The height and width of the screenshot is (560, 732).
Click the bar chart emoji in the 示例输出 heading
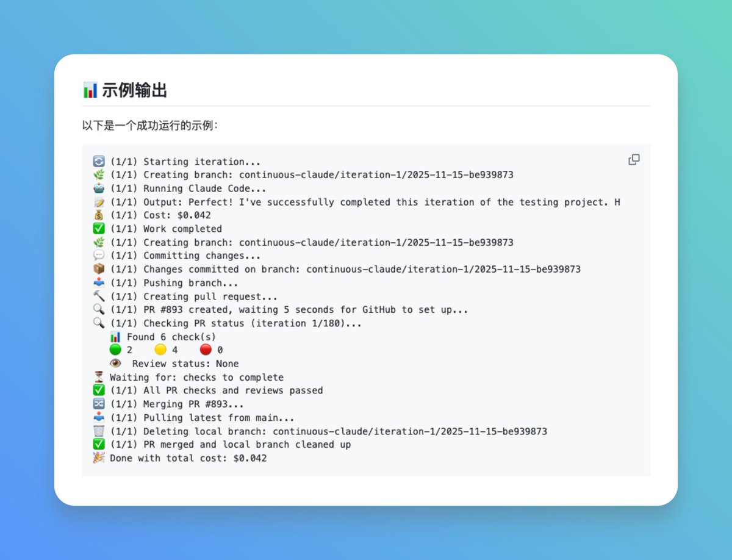coord(90,90)
